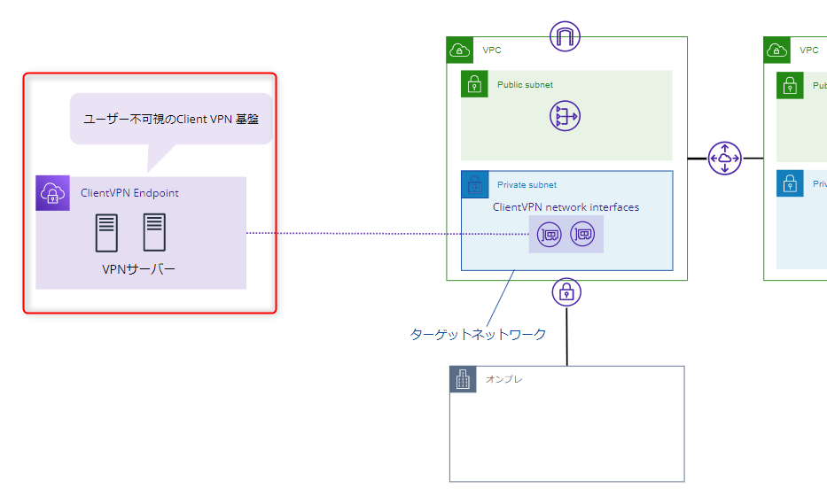
Task: Select the left VPC label text
Action: [x=492, y=50]
